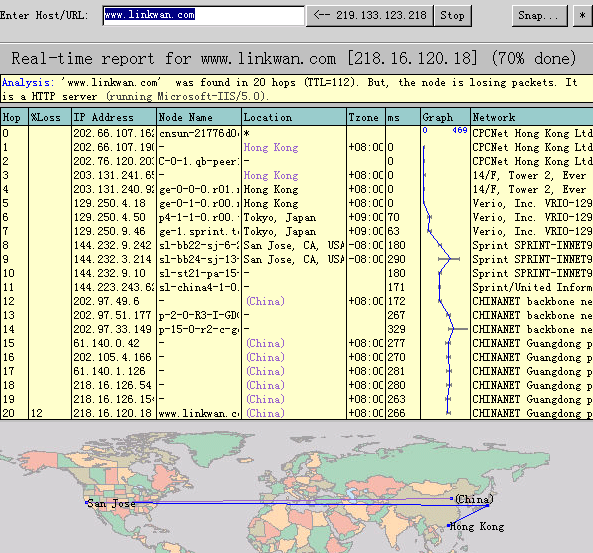Select IP address 144.232.9.10
The height and width of the screenshot is (553, 593).
pos(109,273)
